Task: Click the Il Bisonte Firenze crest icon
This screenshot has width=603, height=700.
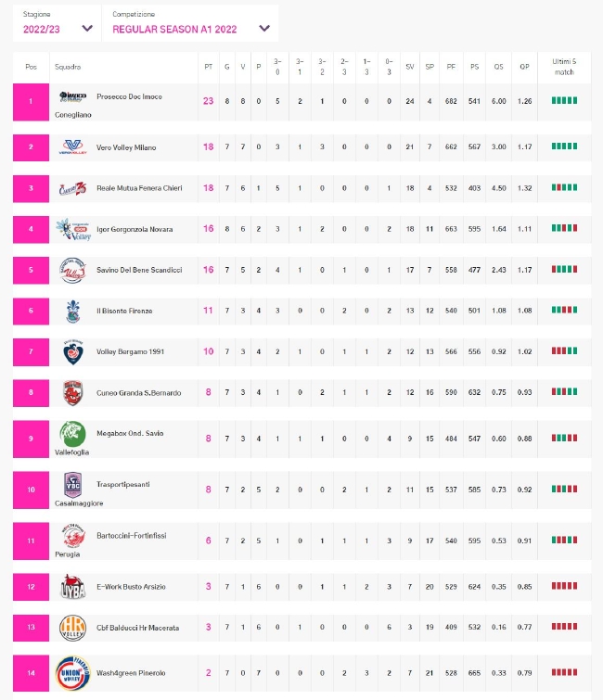Action: point(72,312)
